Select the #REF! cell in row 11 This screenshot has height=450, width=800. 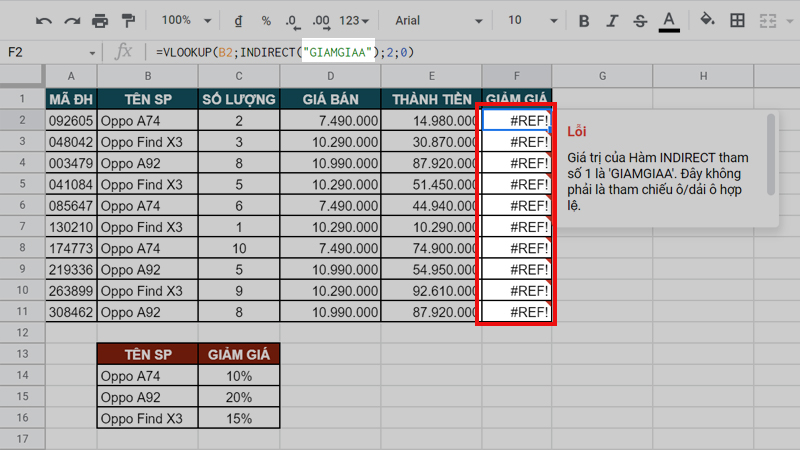pyautogui.click(x=516, y=312)
